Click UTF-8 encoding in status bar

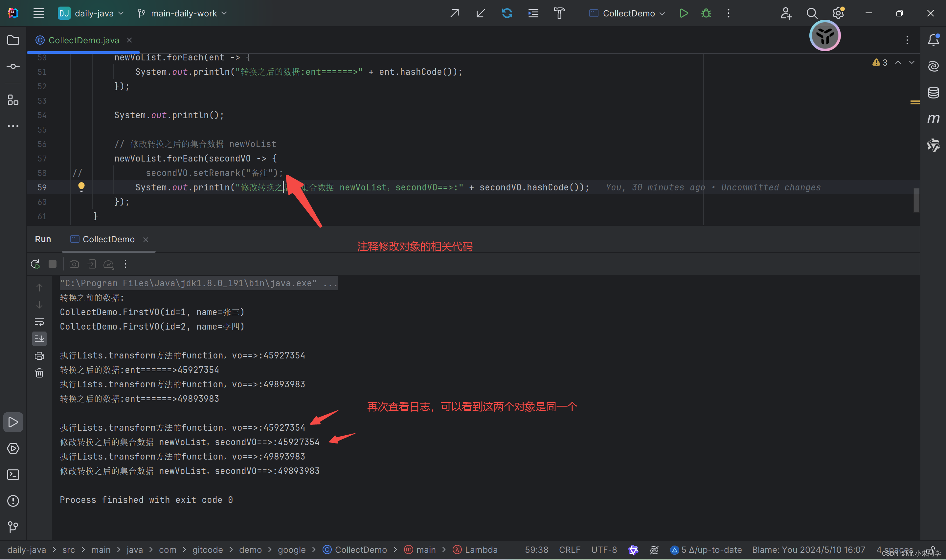click(x=604, y=550)
